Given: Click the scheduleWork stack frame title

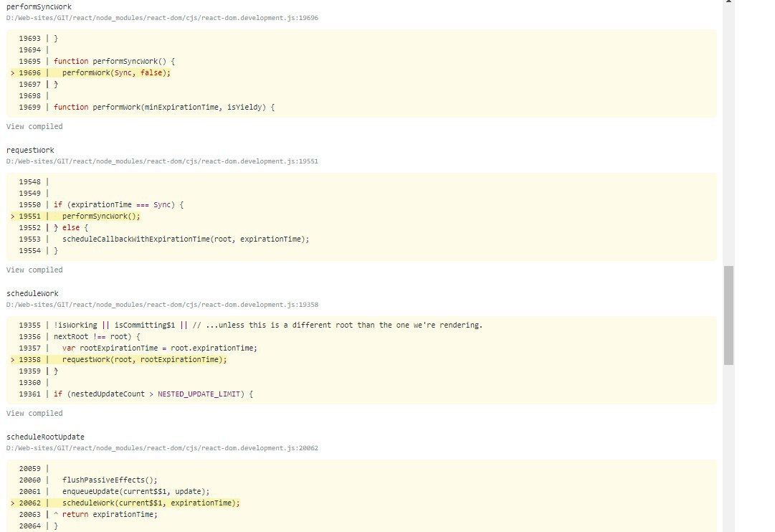Looking at the screenshot, I should [x=33, y=294].
